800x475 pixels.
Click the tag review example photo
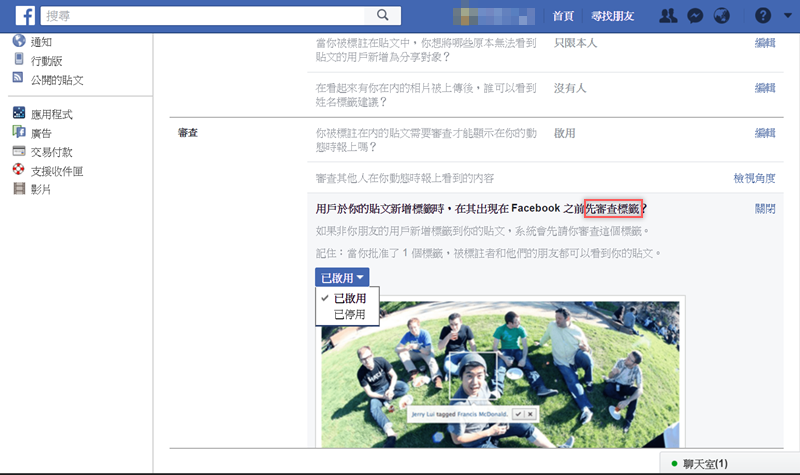[x=500, y=374]
